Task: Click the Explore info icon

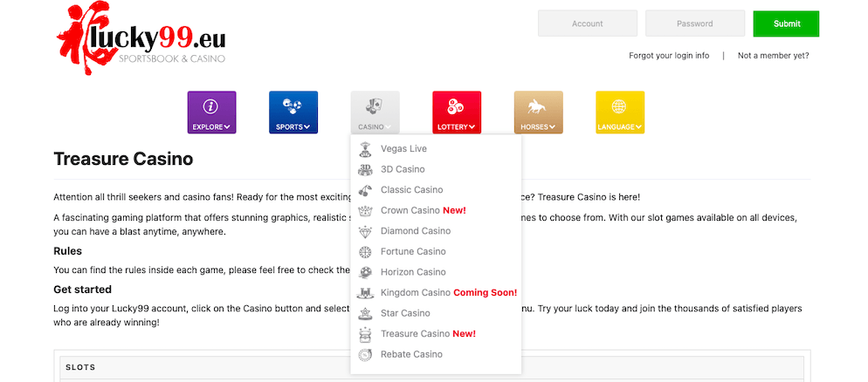Action: 211,106
